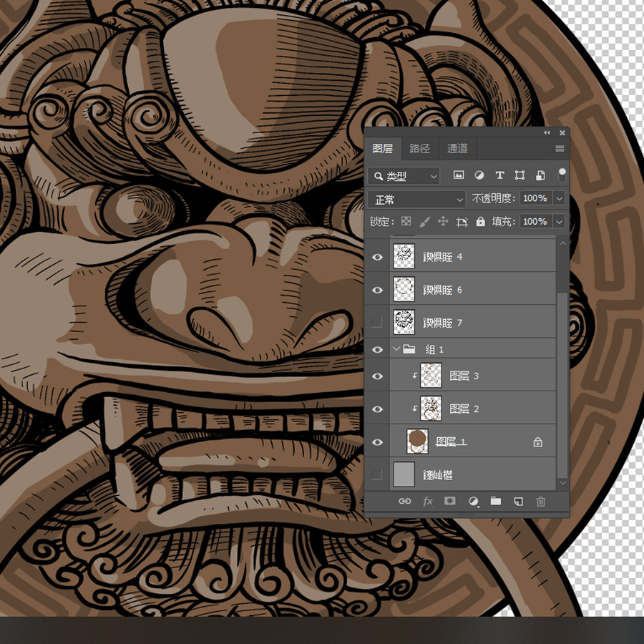Click the layer list scrollbar thumb
Screen dimensions: 644x644
click(x=562, y=386)
